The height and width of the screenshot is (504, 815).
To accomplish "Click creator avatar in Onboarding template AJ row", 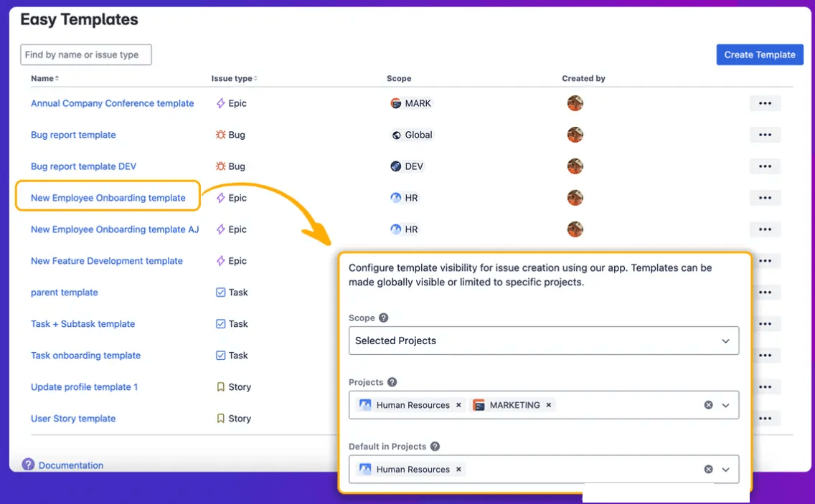I will click(x=575, y=229).
